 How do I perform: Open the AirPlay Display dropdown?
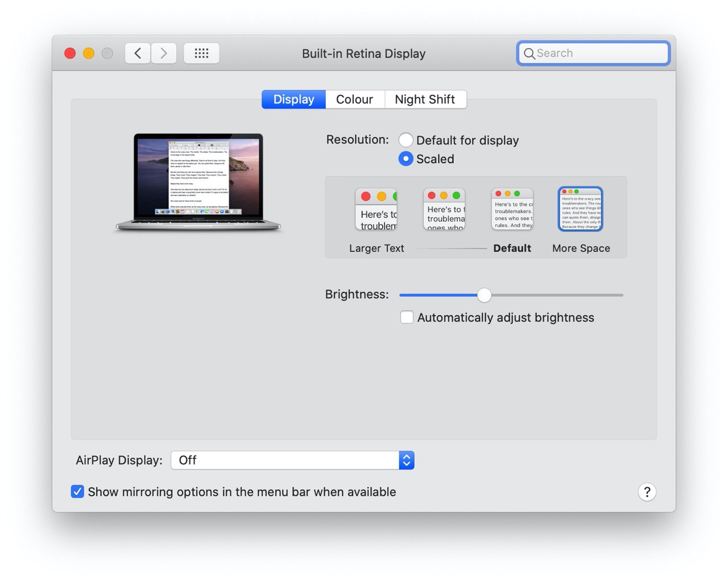click(293, 460)
